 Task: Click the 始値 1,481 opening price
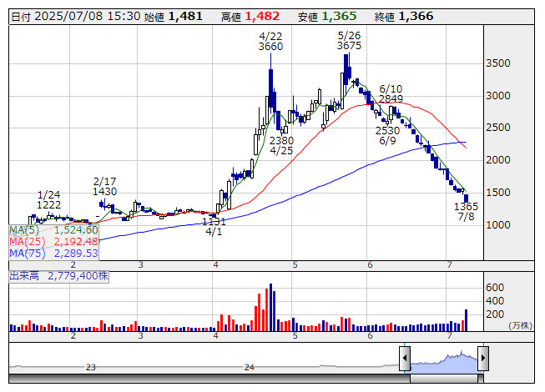173,17
